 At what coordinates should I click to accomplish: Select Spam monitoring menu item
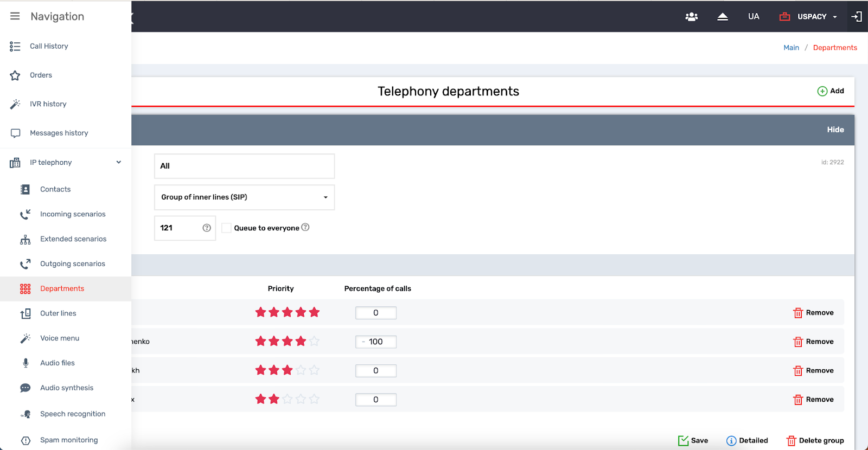click(69, 440)
